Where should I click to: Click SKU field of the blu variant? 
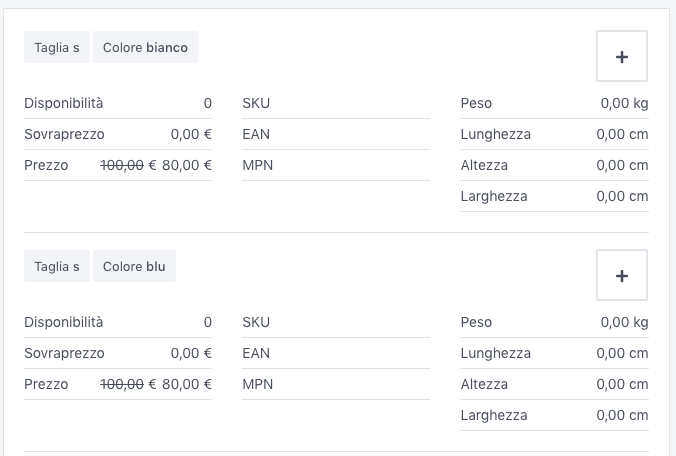click(335, 322)
